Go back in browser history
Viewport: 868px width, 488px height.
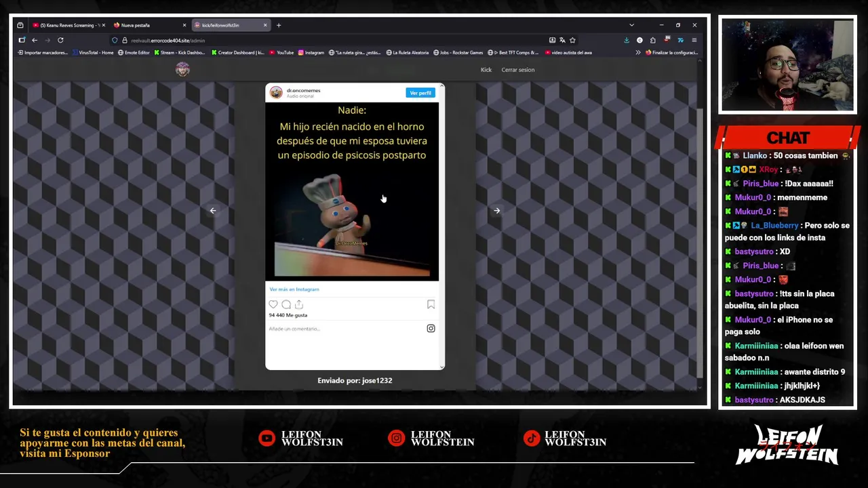tap(35, 40)
